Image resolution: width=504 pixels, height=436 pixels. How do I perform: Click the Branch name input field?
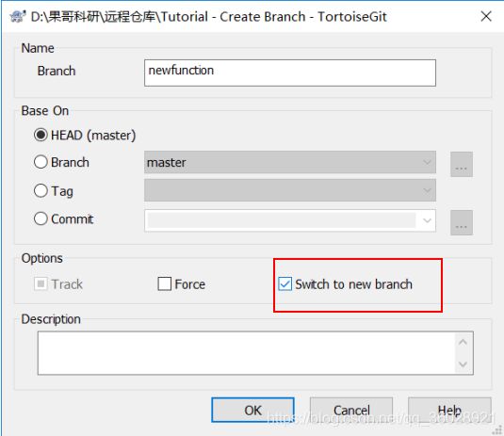pos(290,73)
